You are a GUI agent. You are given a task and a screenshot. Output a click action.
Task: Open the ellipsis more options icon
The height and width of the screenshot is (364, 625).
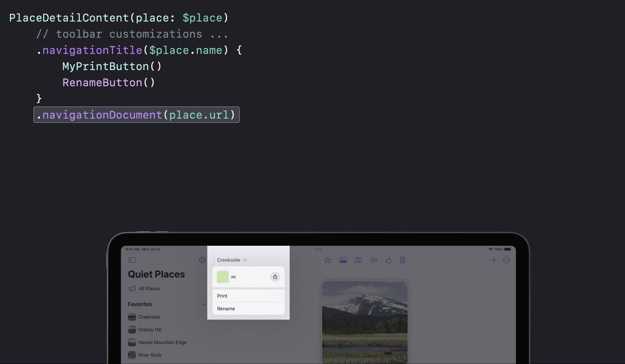(x=506, y=260)
